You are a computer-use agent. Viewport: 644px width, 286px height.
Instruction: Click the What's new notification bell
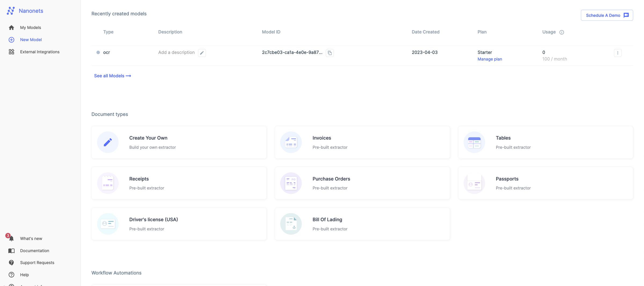pyautogui.click(x=11, y=238)
